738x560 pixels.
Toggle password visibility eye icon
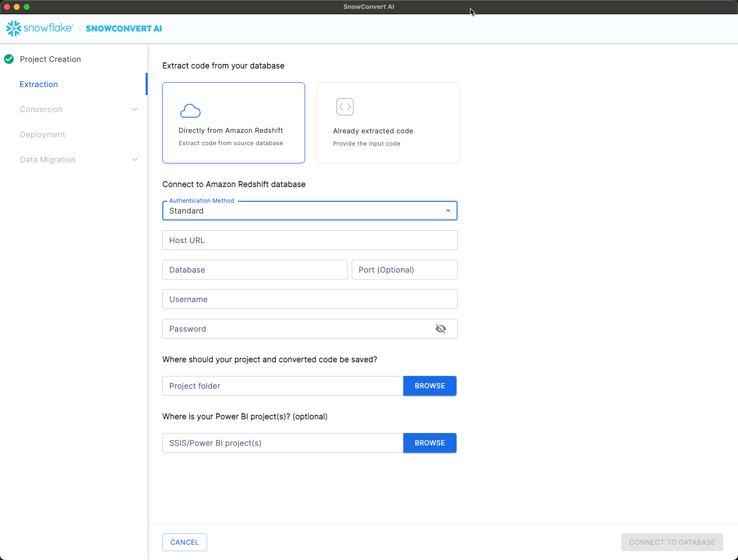441,329
